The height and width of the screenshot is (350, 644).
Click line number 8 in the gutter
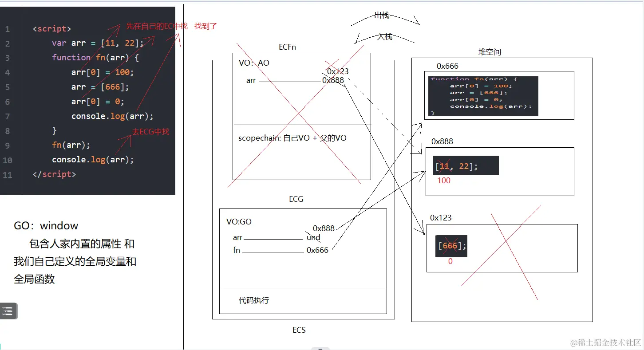point(8,131)
